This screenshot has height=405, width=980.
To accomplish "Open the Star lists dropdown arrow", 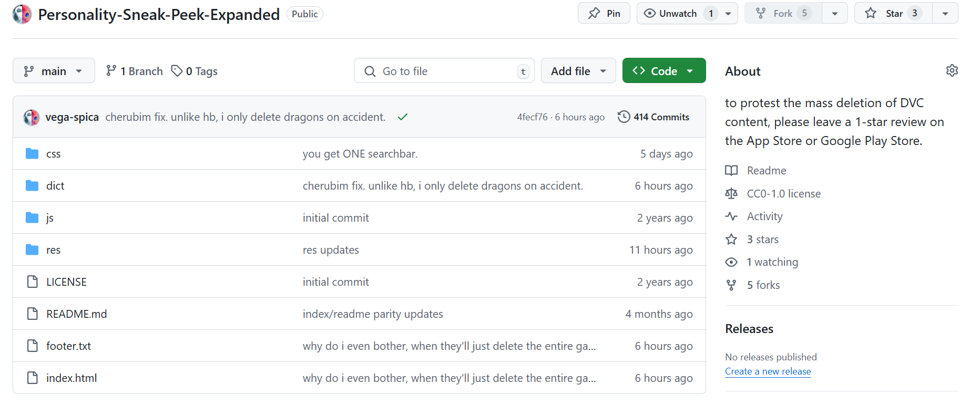I will (x=945, y=14).
